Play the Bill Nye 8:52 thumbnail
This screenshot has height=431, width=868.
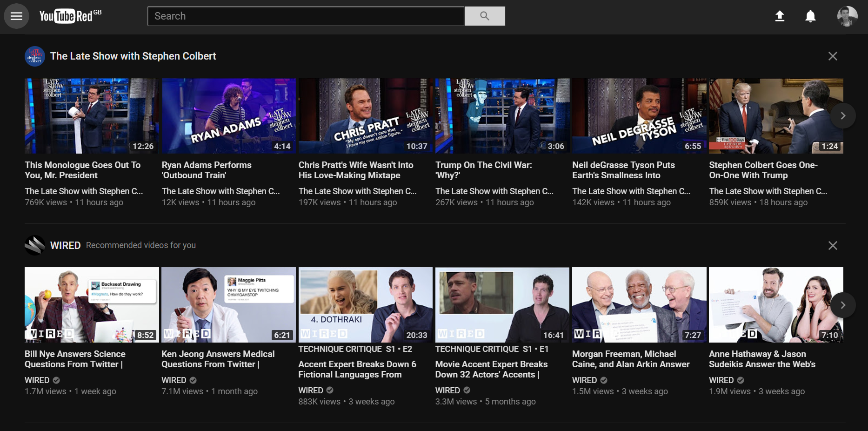pos(92,305)
